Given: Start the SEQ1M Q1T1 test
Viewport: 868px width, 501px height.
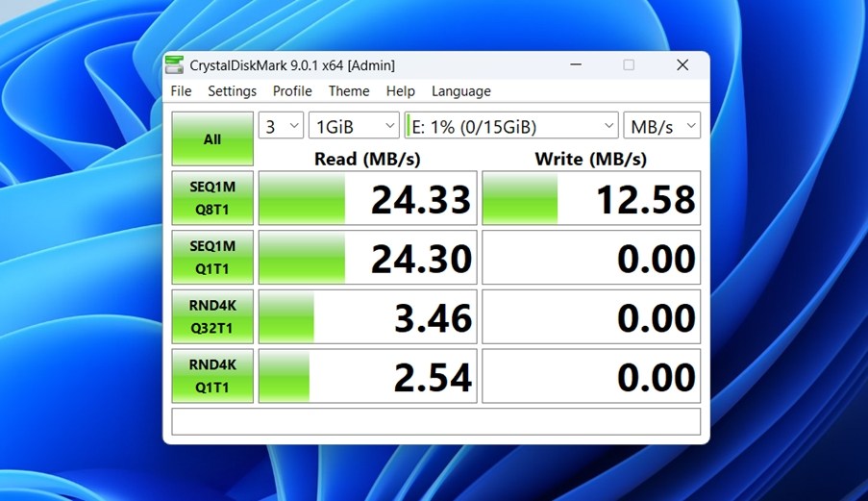Looking at the screenshot, I should click(212, 258).
